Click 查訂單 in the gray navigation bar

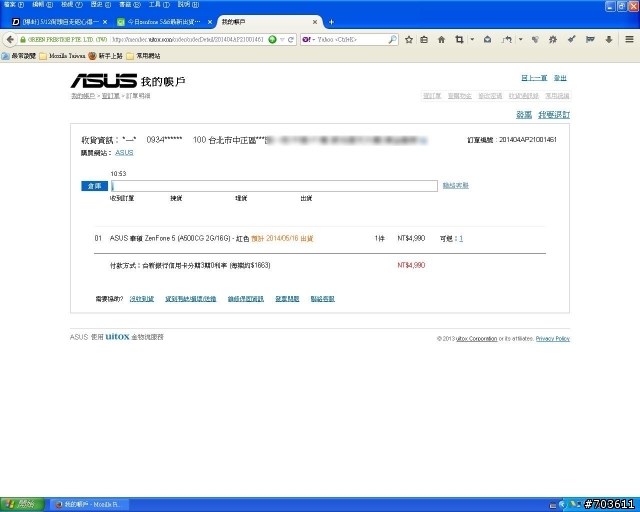tap(432, 96)
